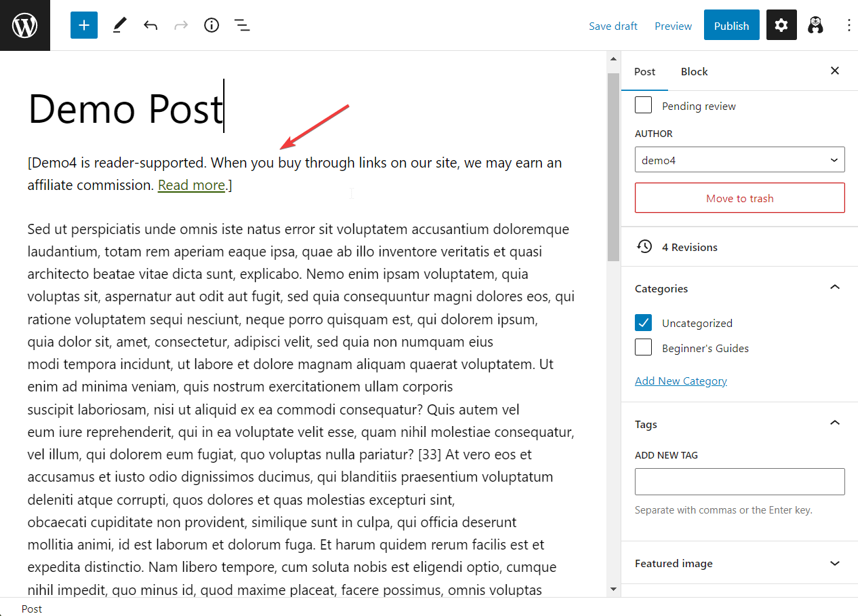
Task: Open the list view outline
Action: click(x=242, y=26)
